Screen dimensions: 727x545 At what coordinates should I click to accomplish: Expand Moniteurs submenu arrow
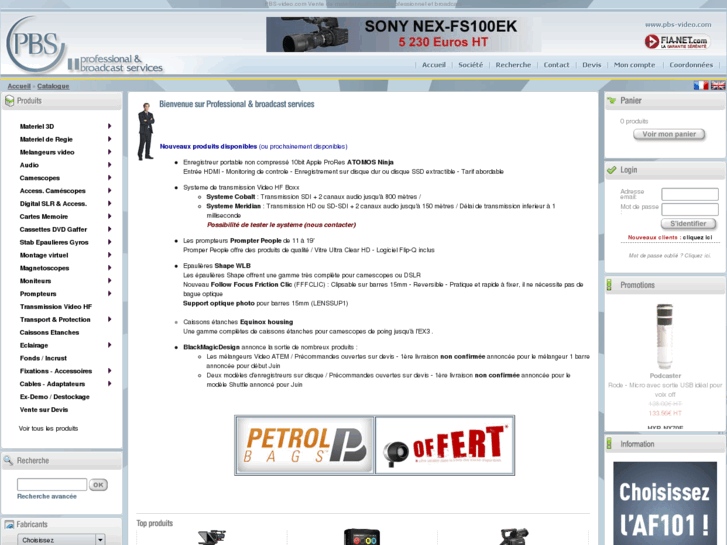click(x=109, y=281)
